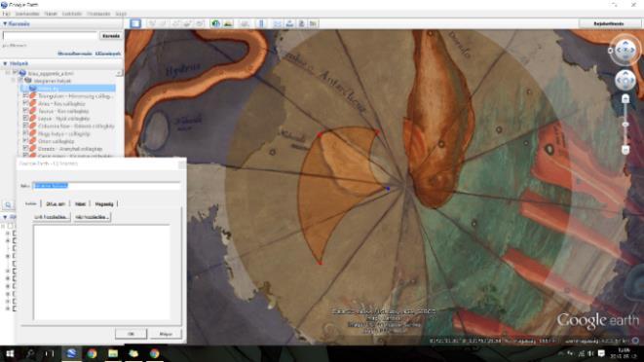The width and height of the screenshot is (644, 362).
Task: Click the add placemark toolbar icon
Action: (x=152, y=23)
